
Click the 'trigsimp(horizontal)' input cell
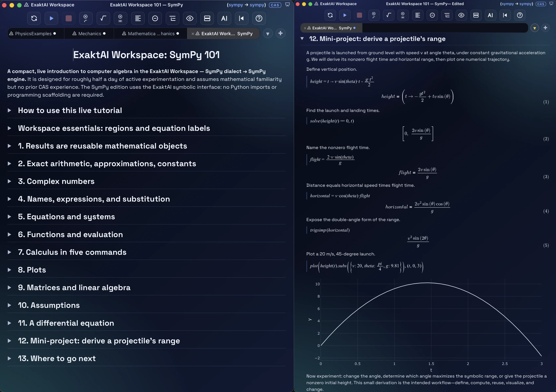coord(330,230)
